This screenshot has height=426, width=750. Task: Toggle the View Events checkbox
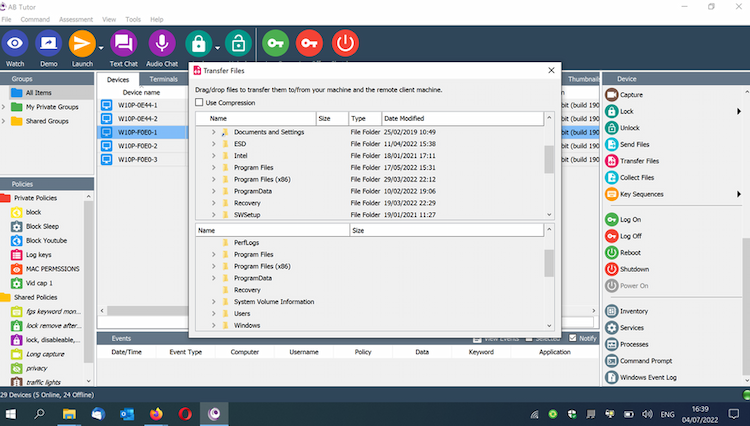(476, 339)
